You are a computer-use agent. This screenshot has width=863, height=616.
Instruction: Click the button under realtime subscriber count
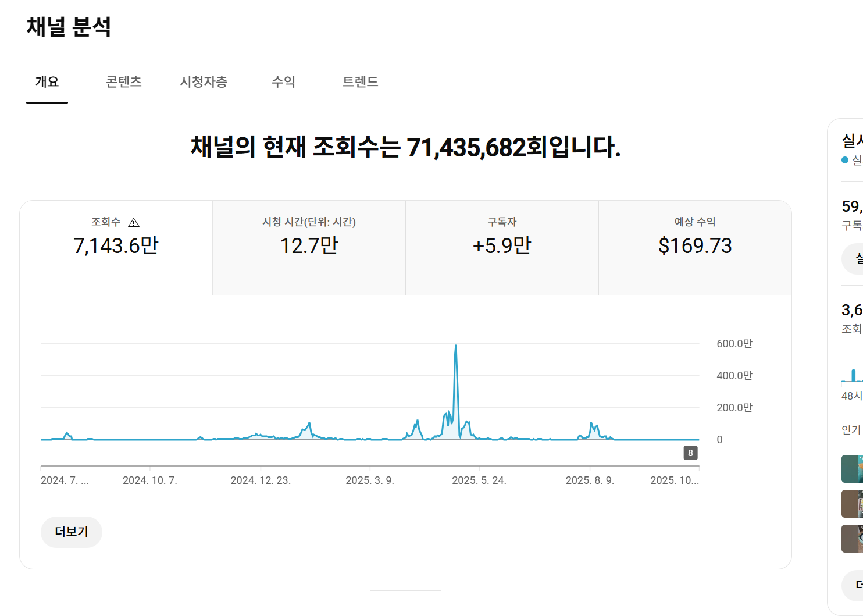(x=854, y=259)
